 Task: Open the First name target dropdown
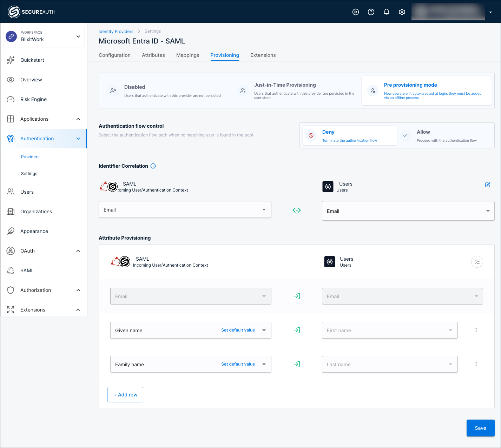click(x=390, y=330)
